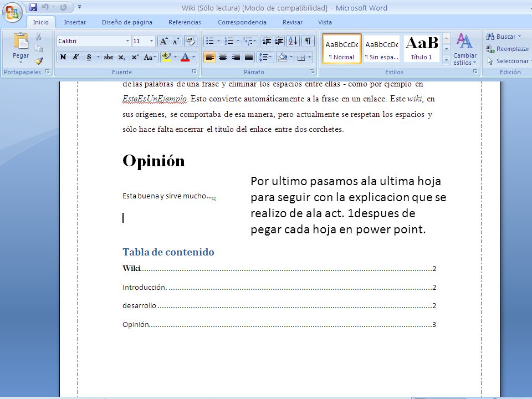The height and width of the screenshot is (399, 532).
Task: Open the font color dropdown arrow
Action: coord(194,57)
